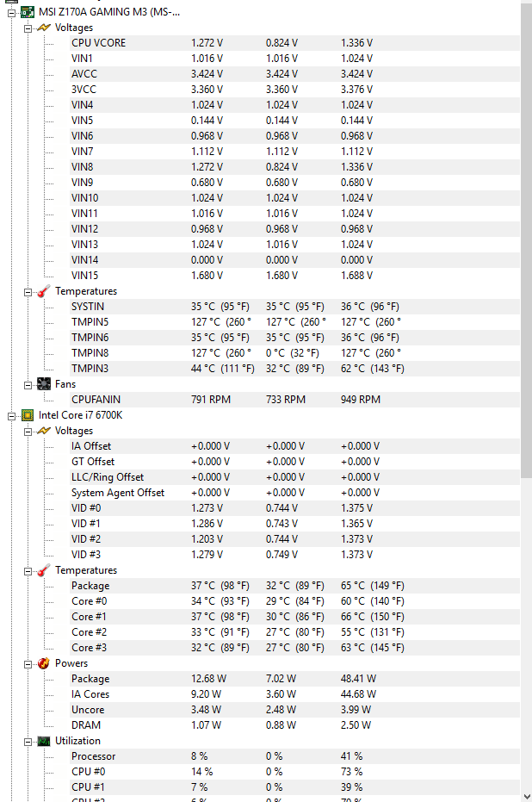Select the VIN14 row

pos(295,260)
